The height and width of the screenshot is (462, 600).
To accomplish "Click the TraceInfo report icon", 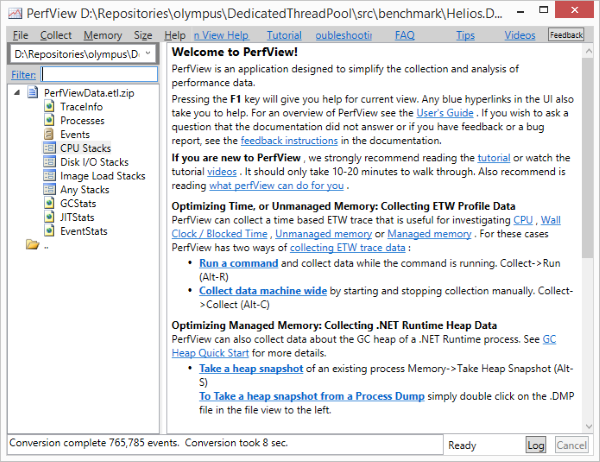I will (x=50, y=106).
